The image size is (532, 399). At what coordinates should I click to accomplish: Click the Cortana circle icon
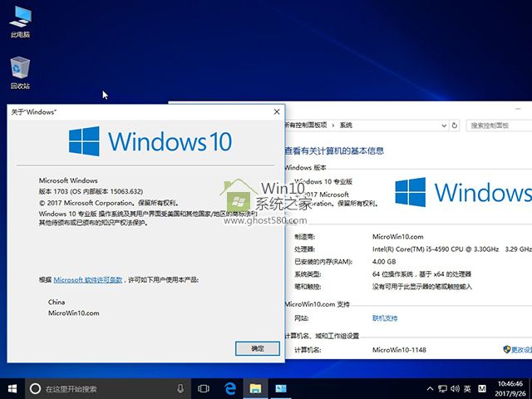tap(35, 389)
